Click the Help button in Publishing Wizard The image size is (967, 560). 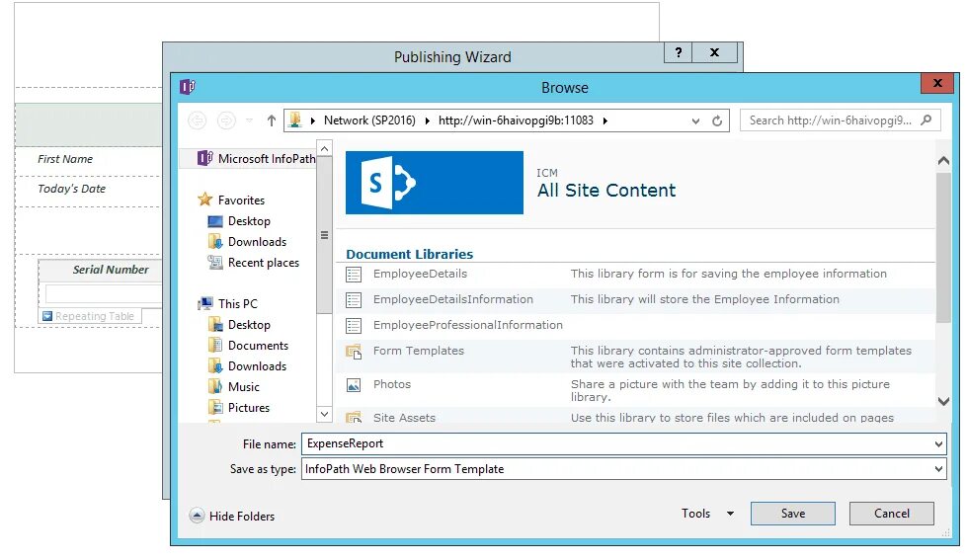coord(679,52)
